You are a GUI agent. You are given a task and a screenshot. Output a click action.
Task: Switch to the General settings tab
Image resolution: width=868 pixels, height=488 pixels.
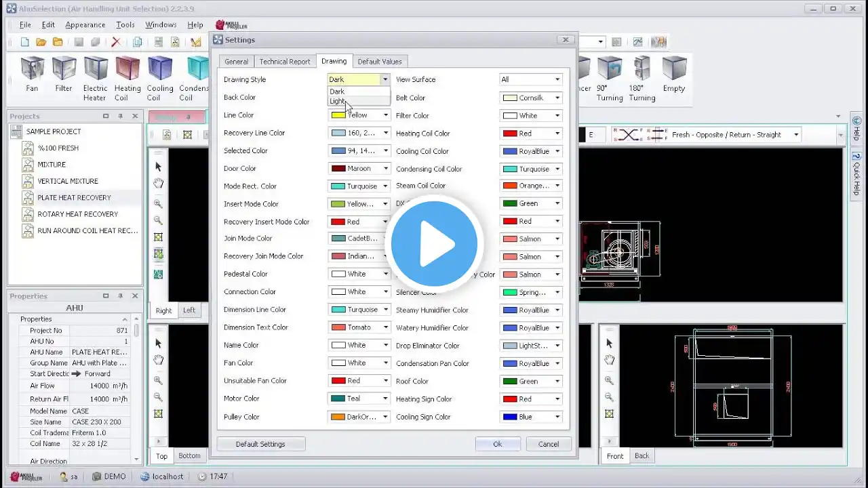pos(236,62)
